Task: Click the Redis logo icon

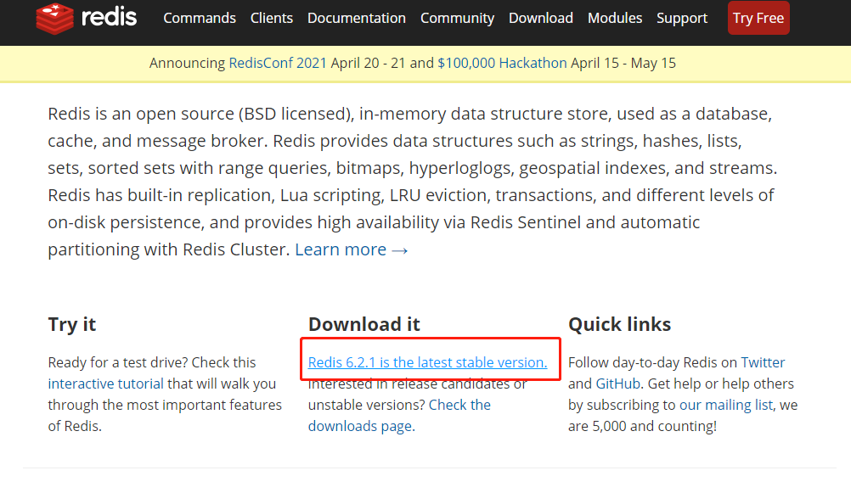Action: (55, 18)
